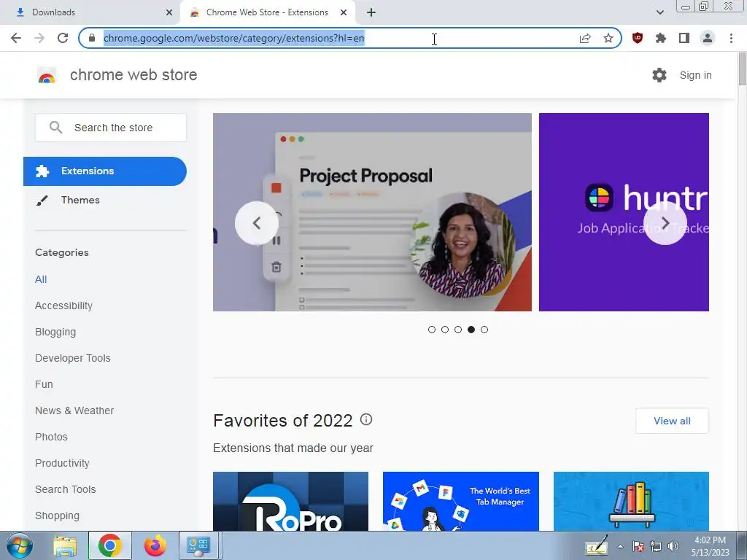Click the browser forward arrow
747x560 pixels.
point(39,38)
